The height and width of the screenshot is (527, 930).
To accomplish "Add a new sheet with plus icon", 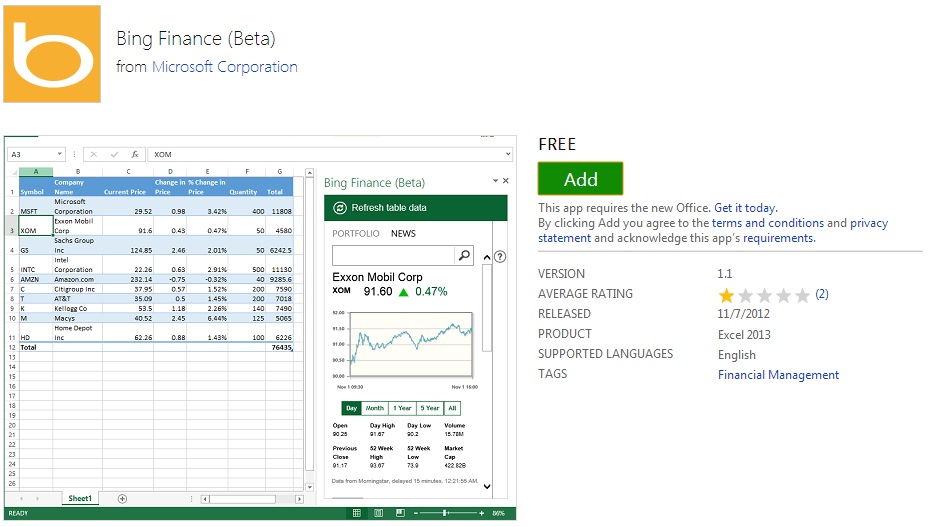I will [x=122, y=499].
